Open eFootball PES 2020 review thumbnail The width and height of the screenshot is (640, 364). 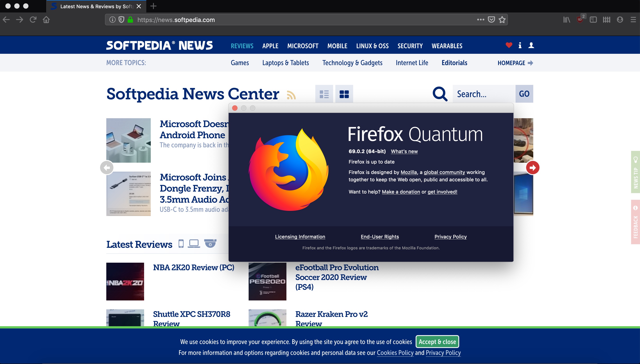[x=267, y=282]
